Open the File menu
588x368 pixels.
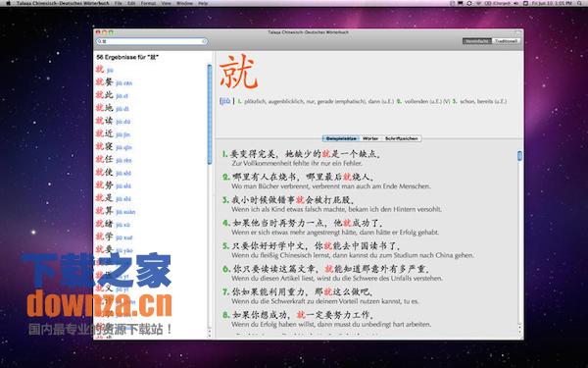click(x=119, y=3)
